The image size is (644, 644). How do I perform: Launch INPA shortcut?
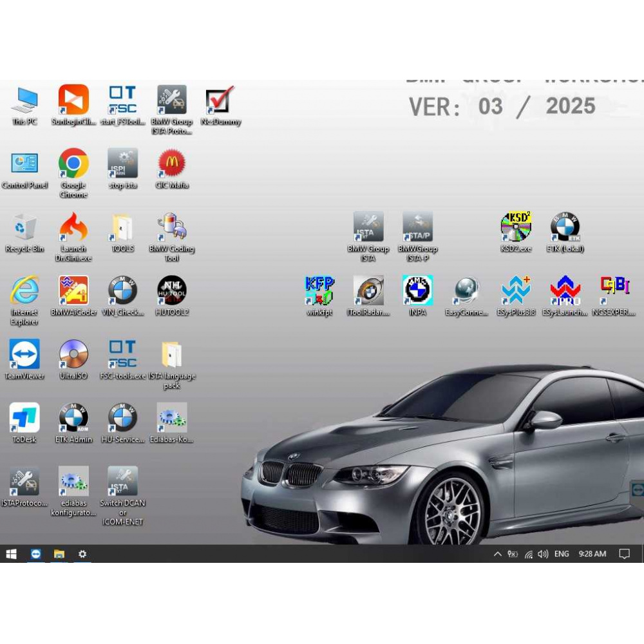[417, 296]
